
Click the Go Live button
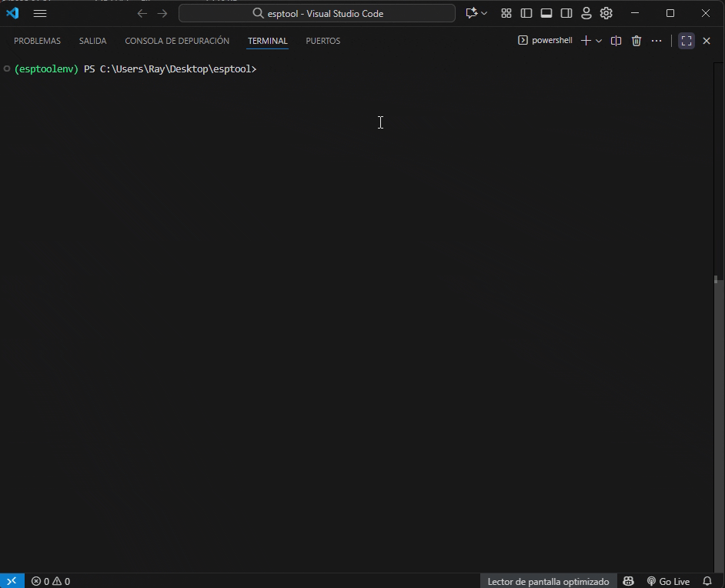(x=668, y=581)
